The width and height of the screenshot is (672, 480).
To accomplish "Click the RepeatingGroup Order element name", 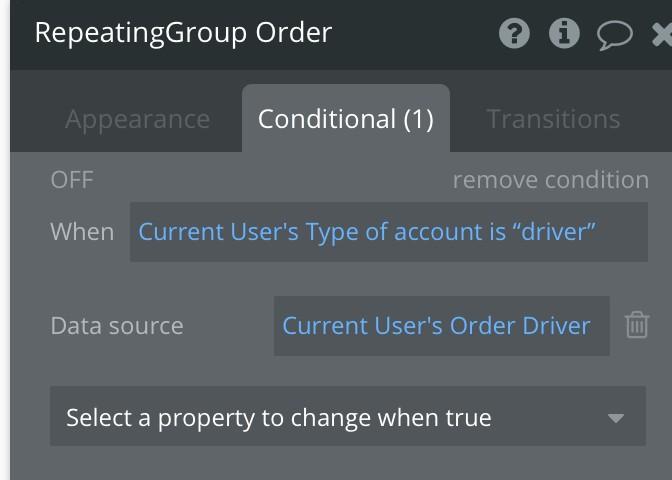I will click(x=183, y=33).
